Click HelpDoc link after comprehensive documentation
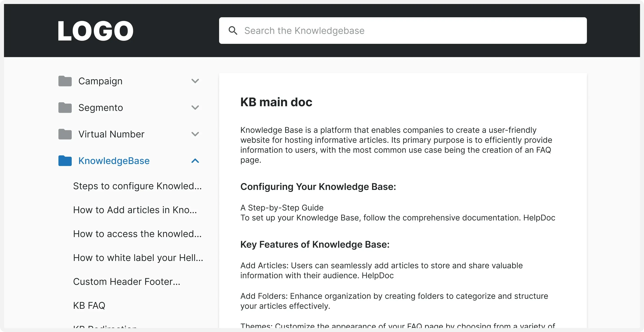 tap(539, 218)
